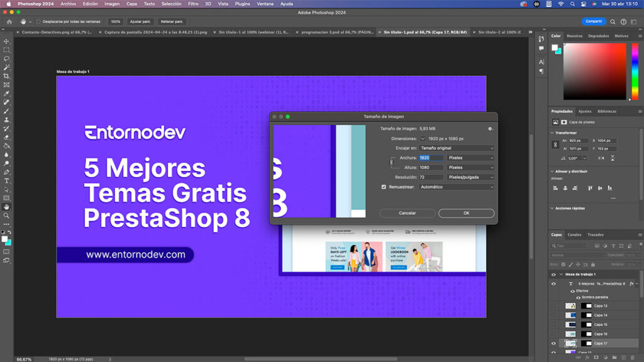The image size is (644, 362).
Task: Click the Compartir button
Action: tap(594, 21)
